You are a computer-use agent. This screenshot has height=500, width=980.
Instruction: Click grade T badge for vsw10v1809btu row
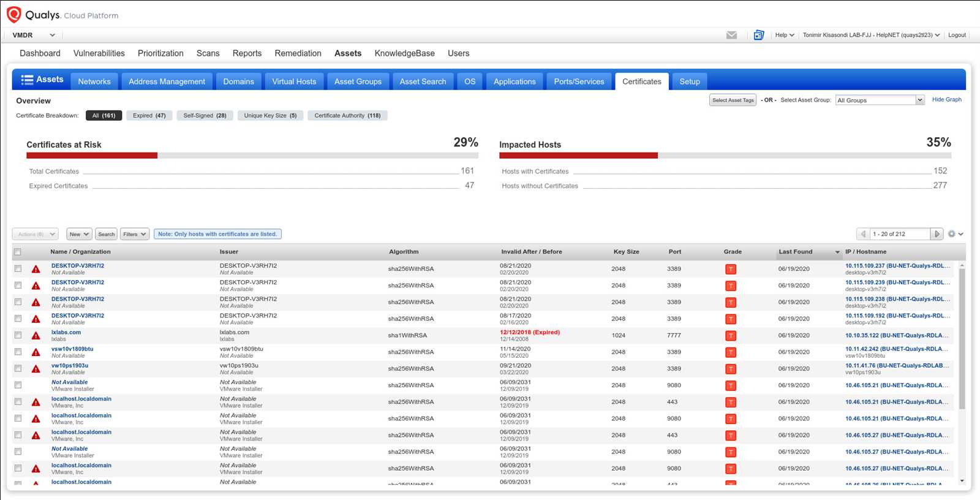(x=730, y=352)
